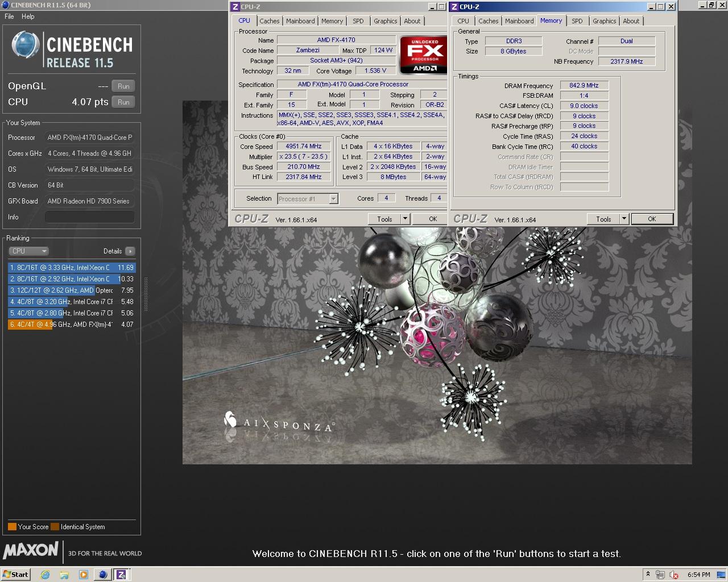This screenshot has height=582, width=728.
Task: Expand Tools dropdown arrow in left CPU-Z window
Action: click(x=405, y=219)
